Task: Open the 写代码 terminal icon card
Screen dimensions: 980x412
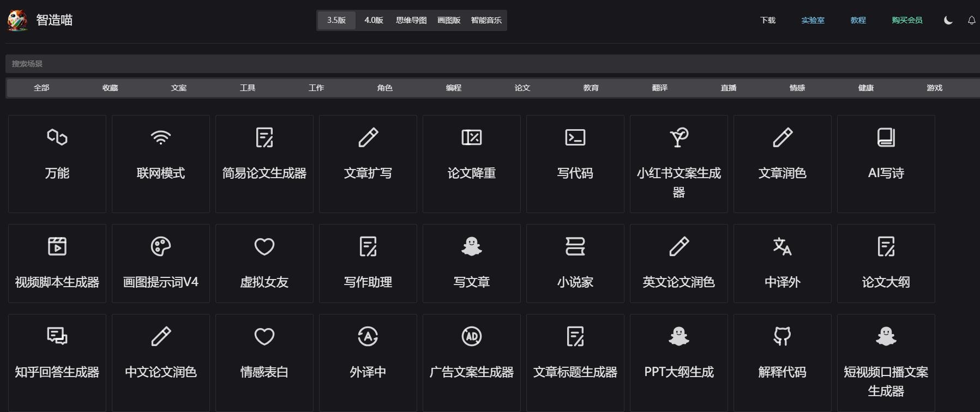Action: 575,137
